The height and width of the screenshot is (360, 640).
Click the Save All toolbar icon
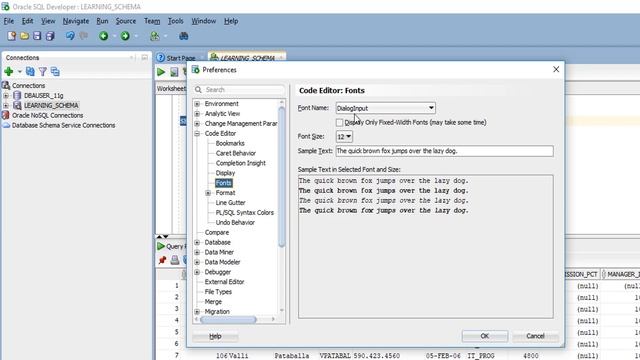pos(50,36)
